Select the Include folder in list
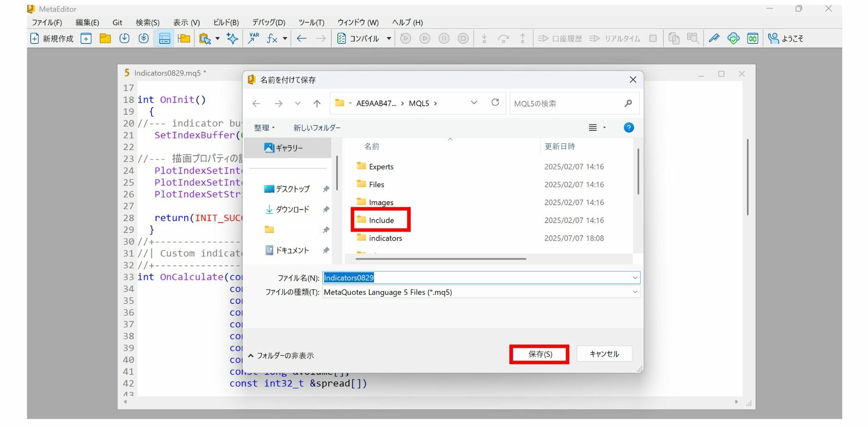 click(x=381, y=220)
